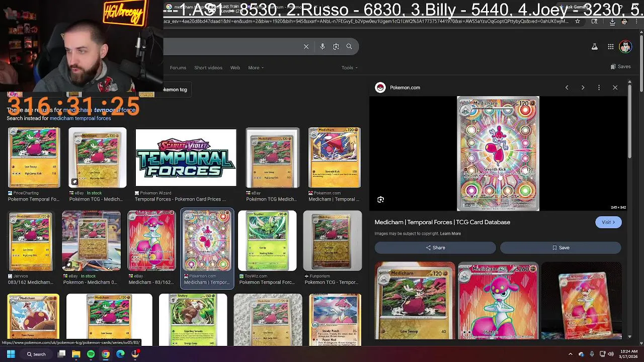Close the image preview panel
644x362 pixels.
615,87
